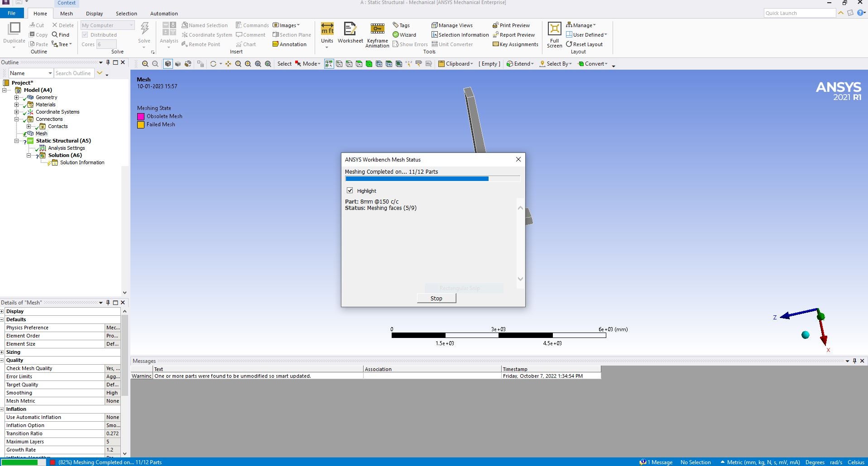Open the Clipboard dropdown
Image resolution: width=868 pixels, height=466 pixels.
click(456, 64)
